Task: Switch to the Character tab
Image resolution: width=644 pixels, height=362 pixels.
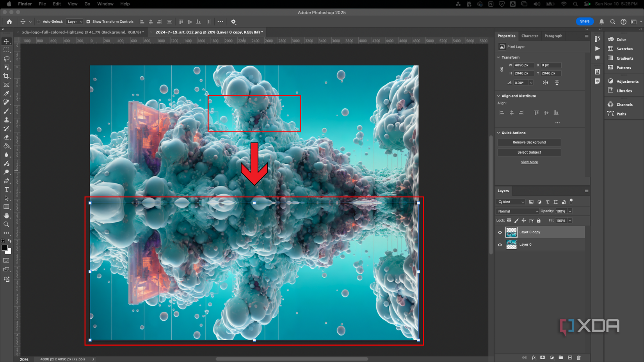Action: [x=530, y=36]
